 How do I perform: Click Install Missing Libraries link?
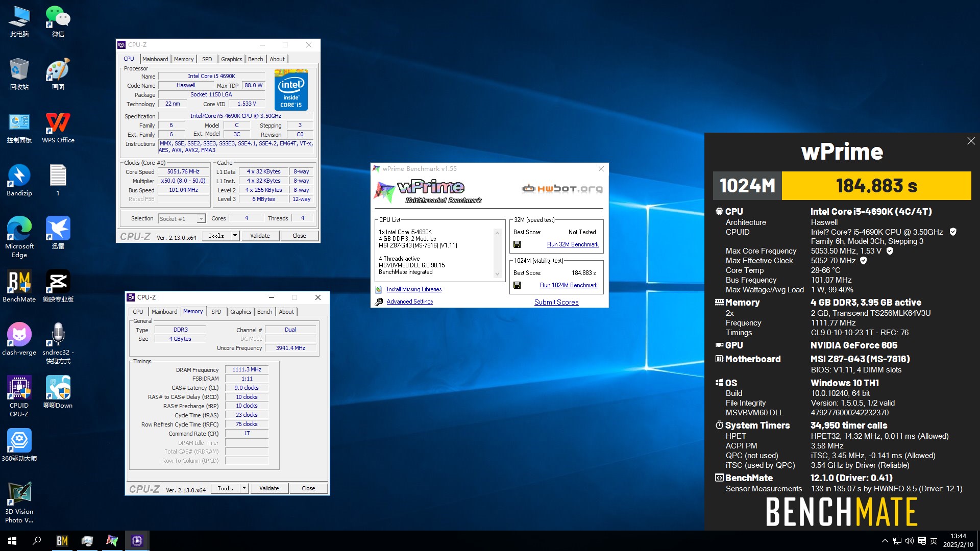pos(414,289)
